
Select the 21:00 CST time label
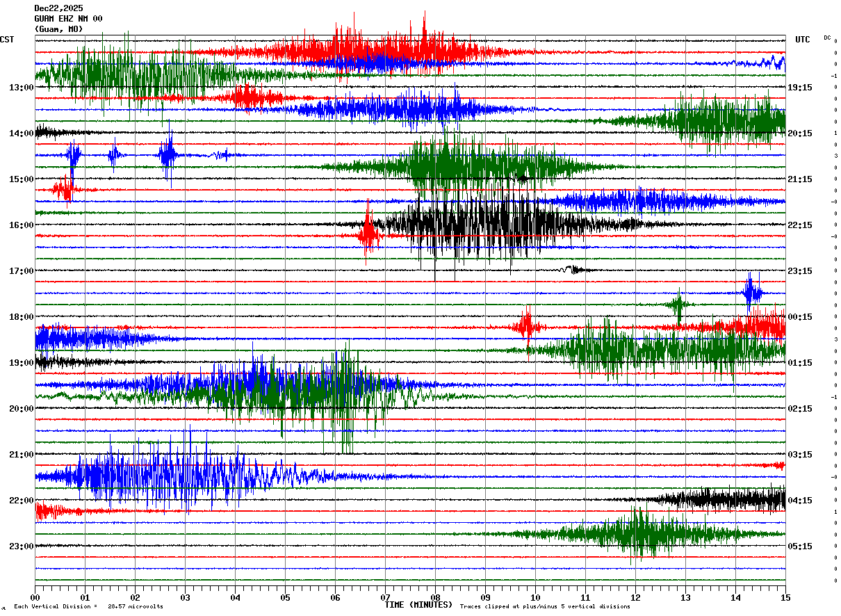(22, 455)
